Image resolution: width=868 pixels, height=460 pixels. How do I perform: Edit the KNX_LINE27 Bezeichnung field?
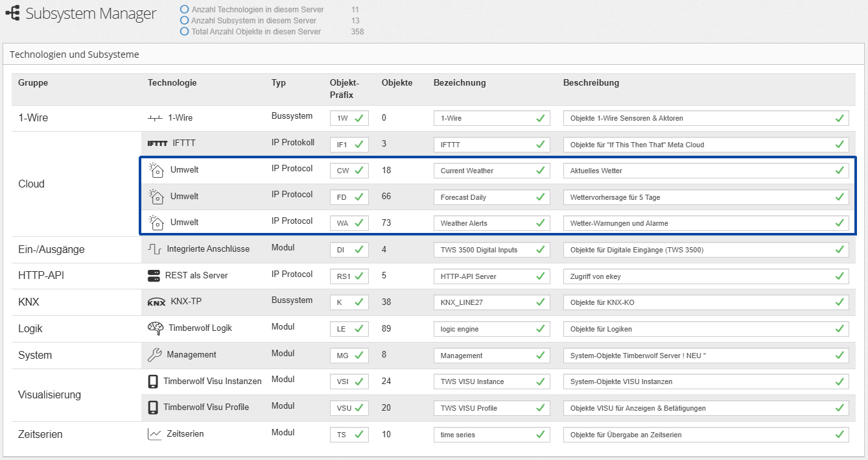pyautogui.click(x=485, y=302)
